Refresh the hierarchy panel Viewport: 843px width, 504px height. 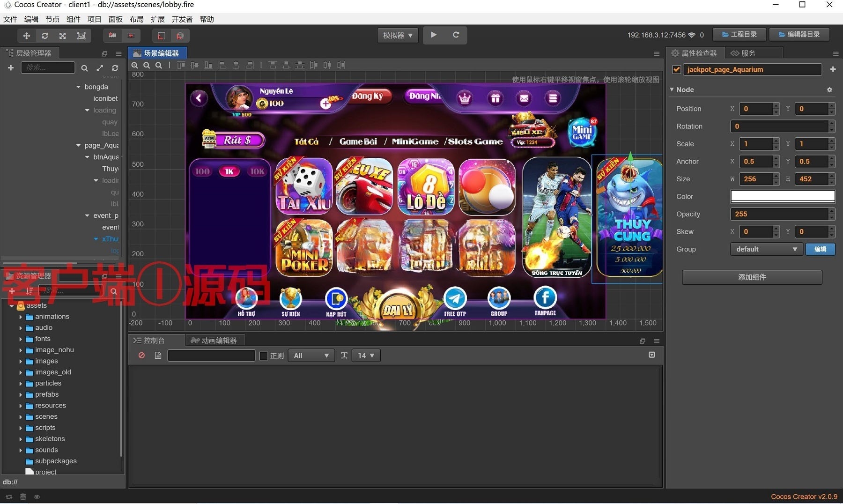click(x=115, y=68)
